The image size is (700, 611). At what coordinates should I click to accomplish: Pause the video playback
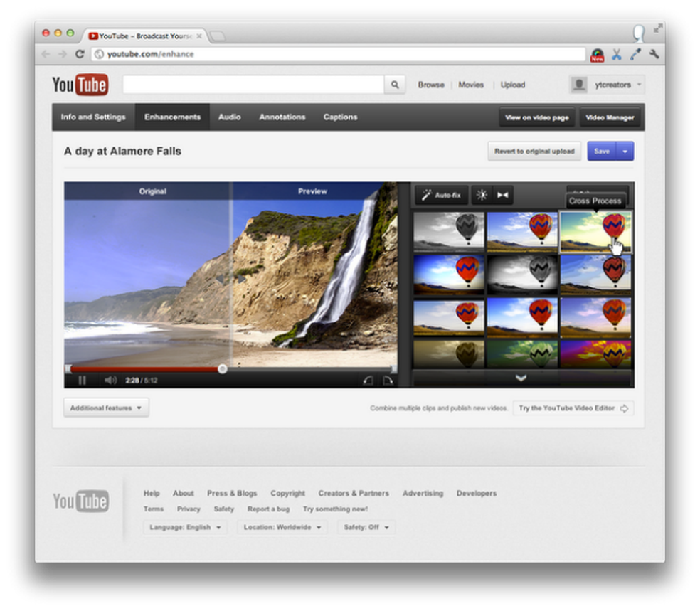(x=82, y=381)
